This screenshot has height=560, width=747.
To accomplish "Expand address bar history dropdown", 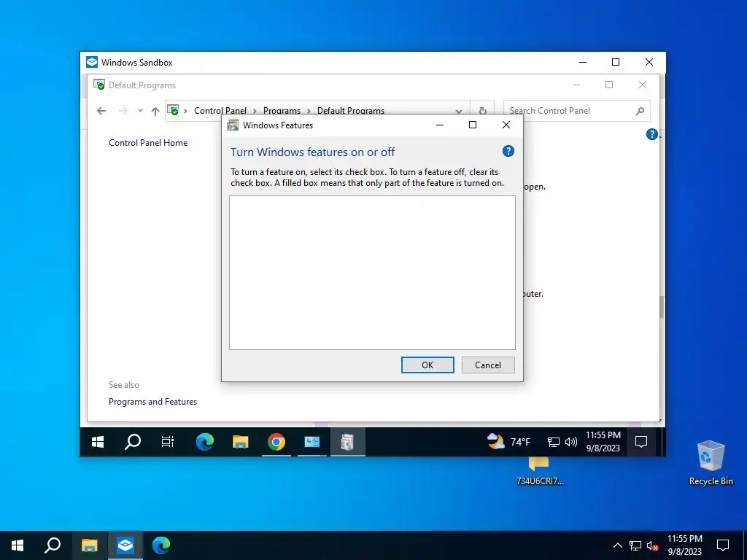I will pyautogui.click(x=458, y=111).
